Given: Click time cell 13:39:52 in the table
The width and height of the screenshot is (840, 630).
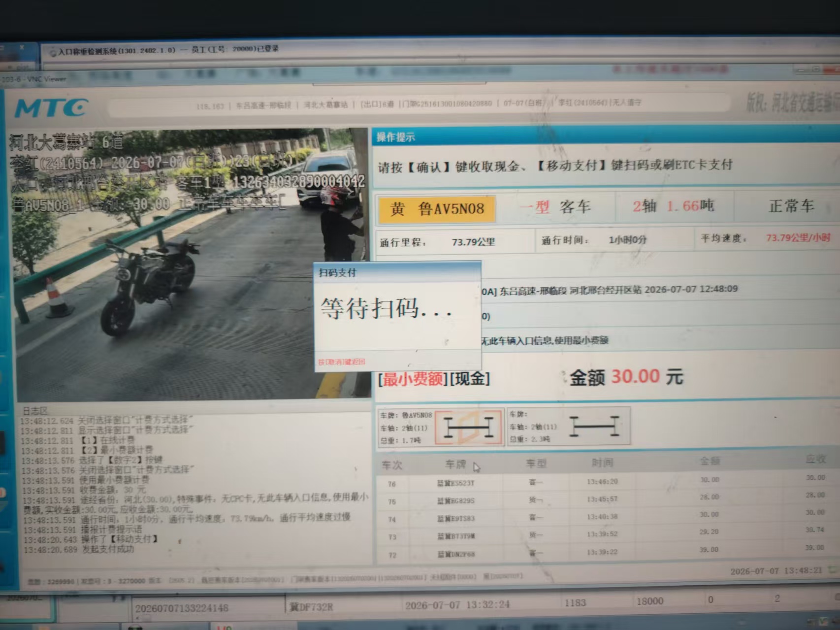Looking at the screenshot, I should [x=602, y=534].
